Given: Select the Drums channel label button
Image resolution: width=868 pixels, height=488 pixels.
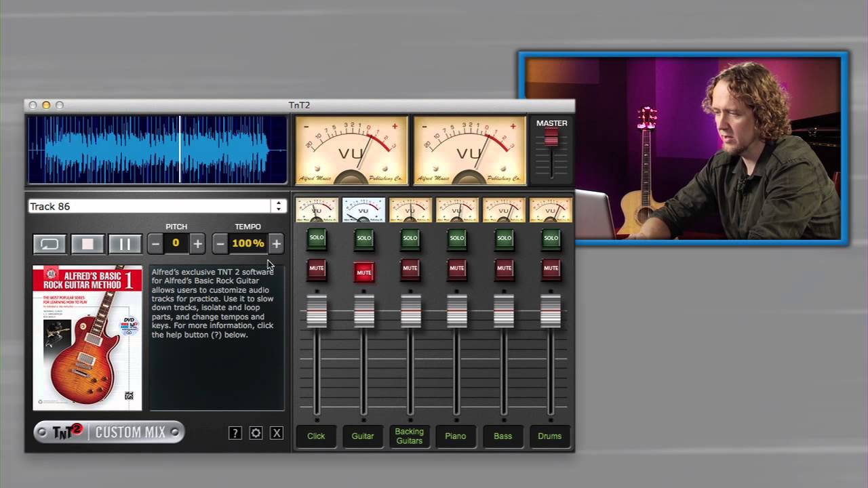Looking at the screenshot, I should click(549, 436).
